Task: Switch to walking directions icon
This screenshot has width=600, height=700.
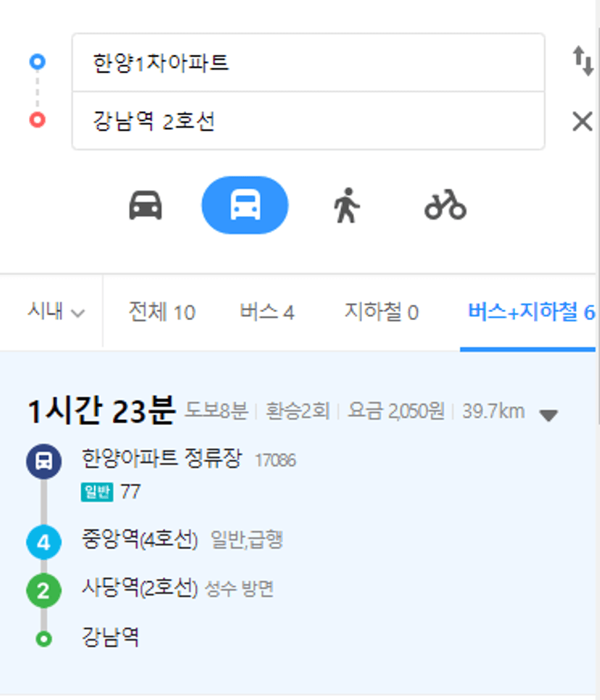Action: coord(346,205)
